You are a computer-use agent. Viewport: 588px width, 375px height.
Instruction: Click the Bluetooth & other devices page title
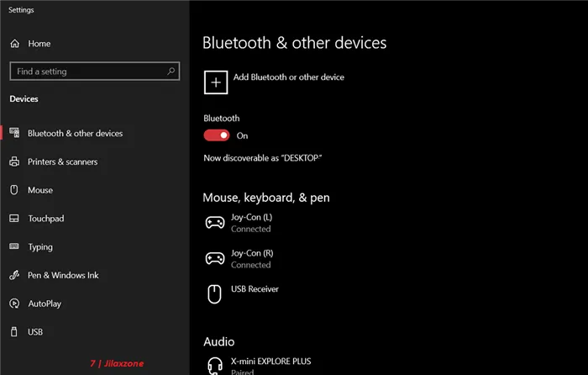(x=294, y=43)
